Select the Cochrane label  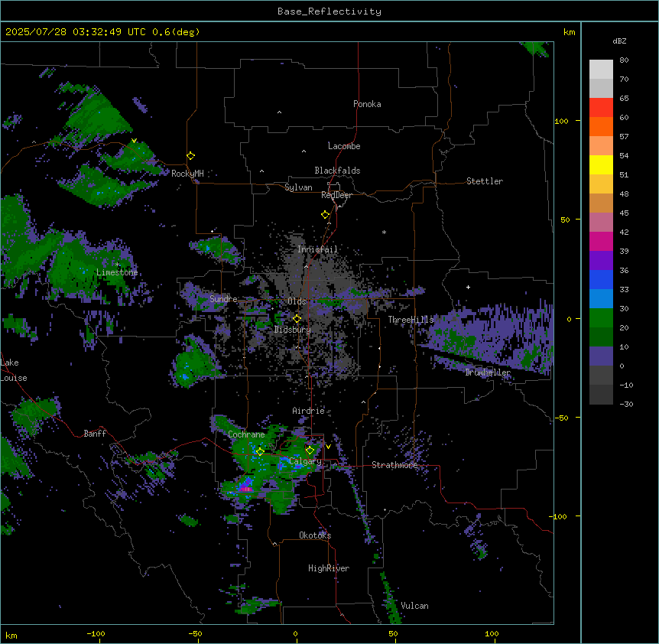(246, 434)
